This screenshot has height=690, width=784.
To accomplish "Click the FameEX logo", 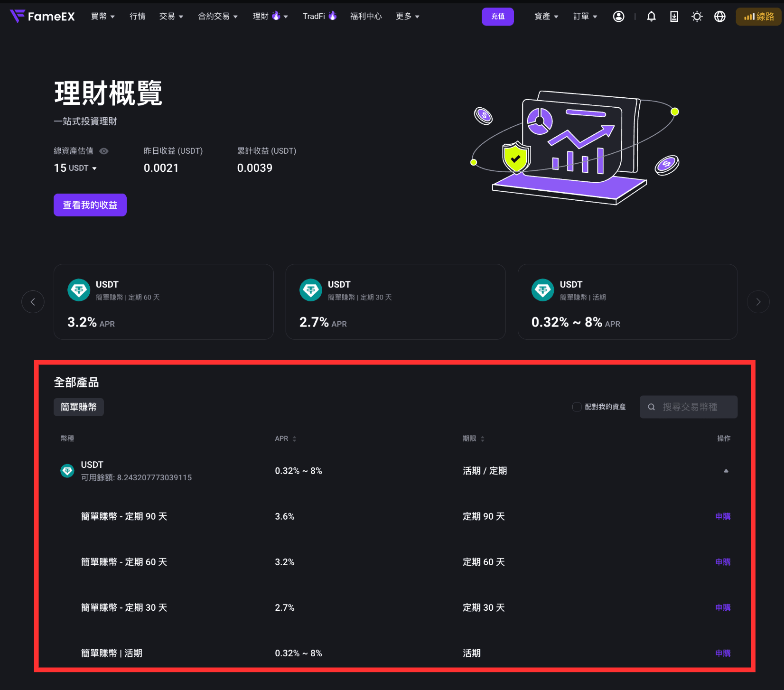I will [42, 17].
